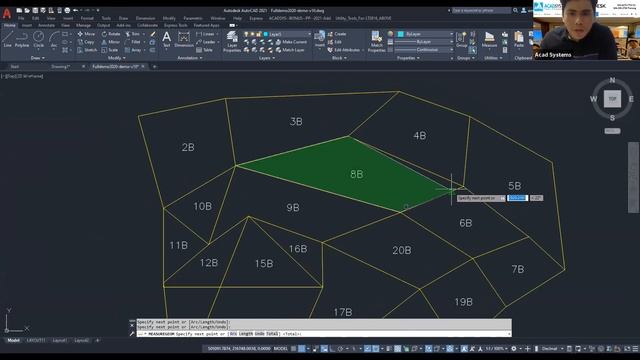Open the Continuous linetype dropdown
Viewport: 640px width, 360px height.
[424, 49]
